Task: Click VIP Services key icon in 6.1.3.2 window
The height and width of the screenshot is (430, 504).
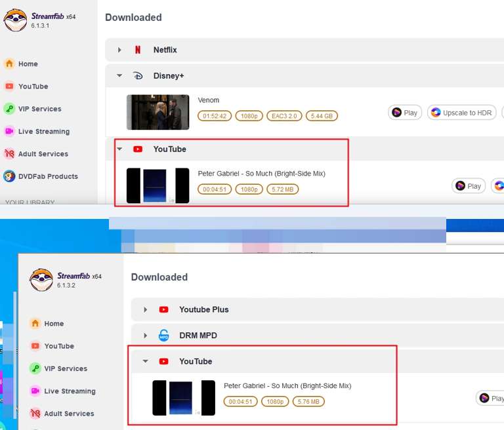Action: [35, 368]
